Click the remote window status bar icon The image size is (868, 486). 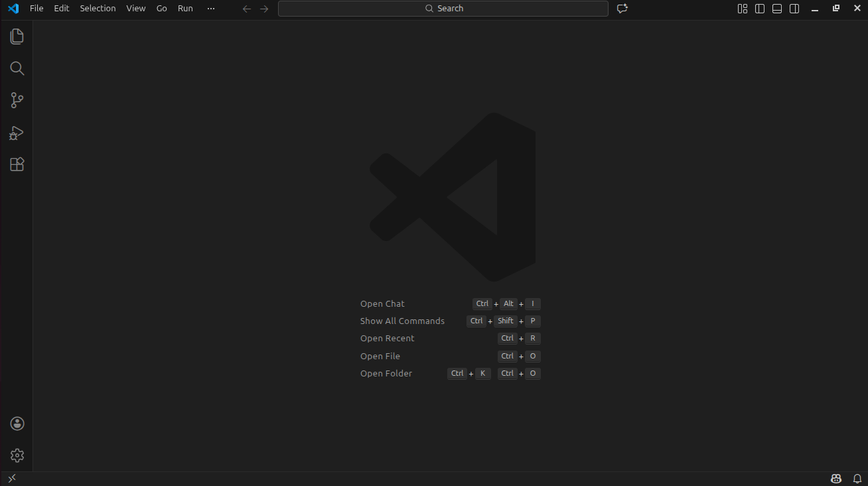pyautogui.click(x=11, y=479)
